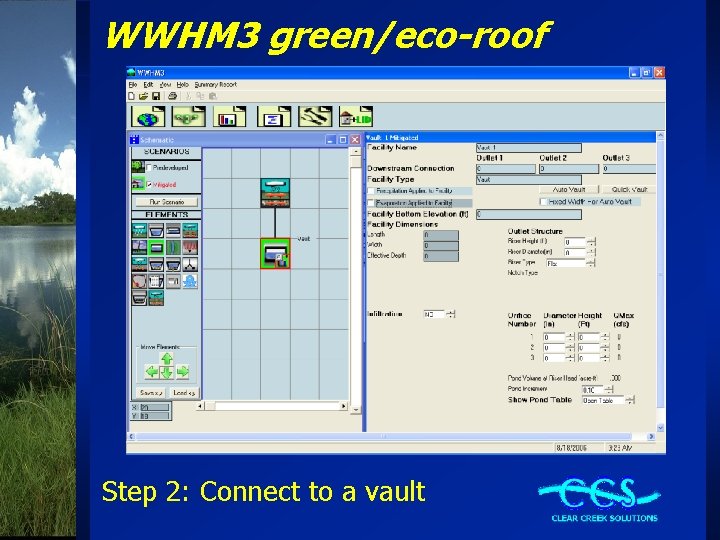Adjust orifice 2 height stepper
This screenshot has width=720, height=540.
605,348
